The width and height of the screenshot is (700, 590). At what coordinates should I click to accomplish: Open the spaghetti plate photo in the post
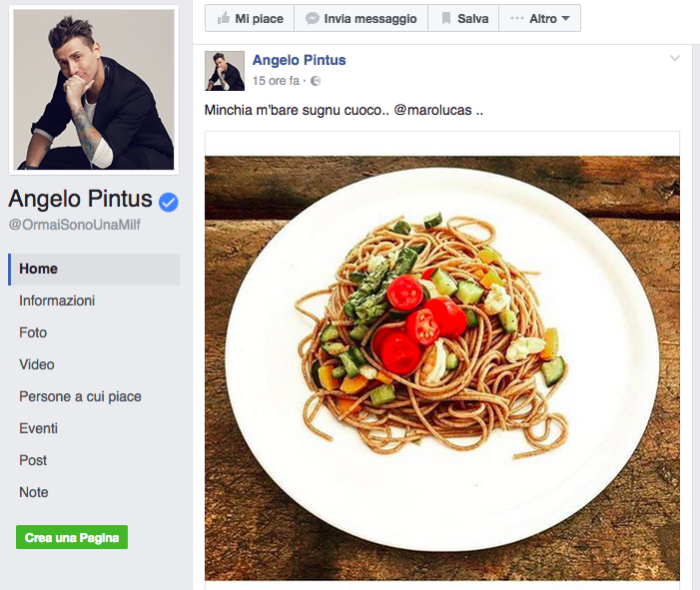click(442, 367)
